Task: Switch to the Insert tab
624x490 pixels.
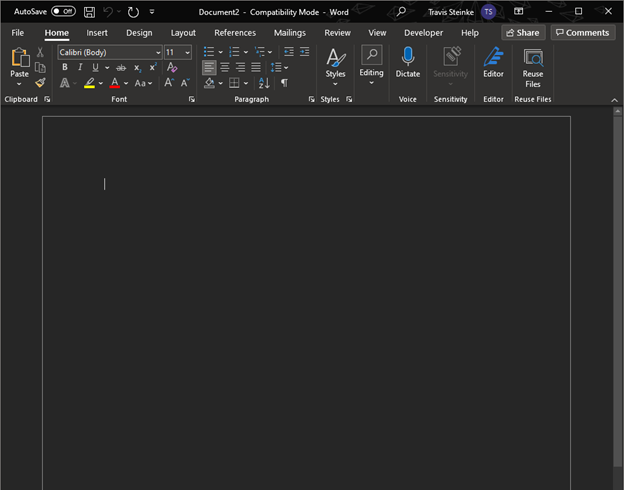Action: (97, 33)
